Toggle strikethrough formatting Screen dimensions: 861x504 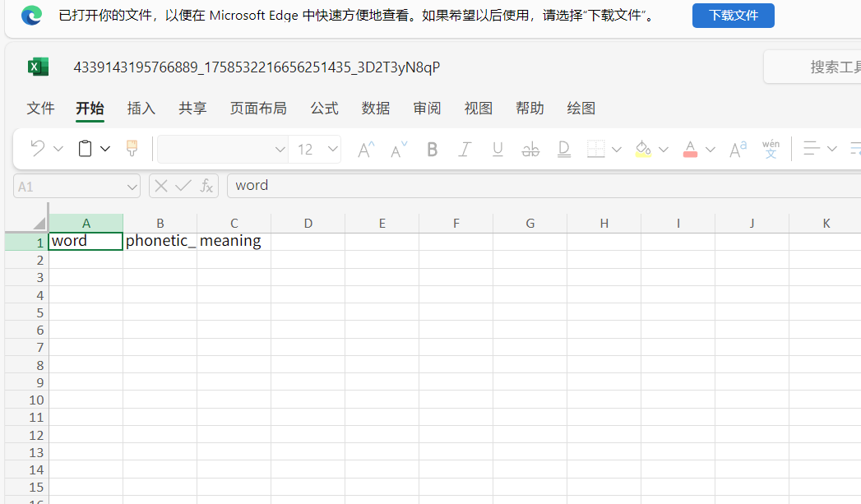pyautogui.click(x=530, y=150)
